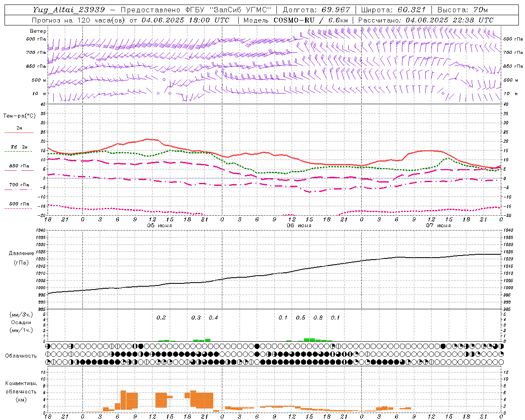
Task: Click the "Ветер" wind panel label
Action: tap(38, 31)
